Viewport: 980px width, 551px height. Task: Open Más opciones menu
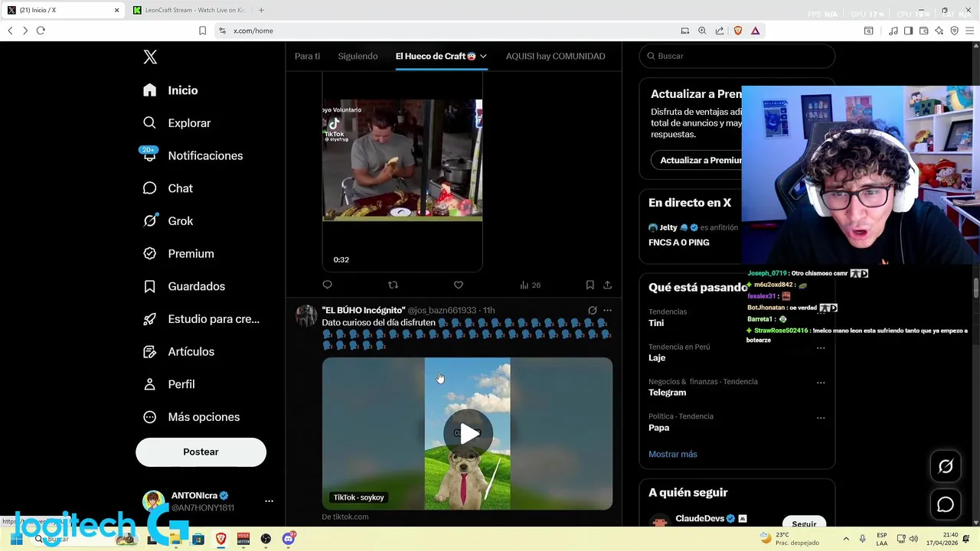191,417
